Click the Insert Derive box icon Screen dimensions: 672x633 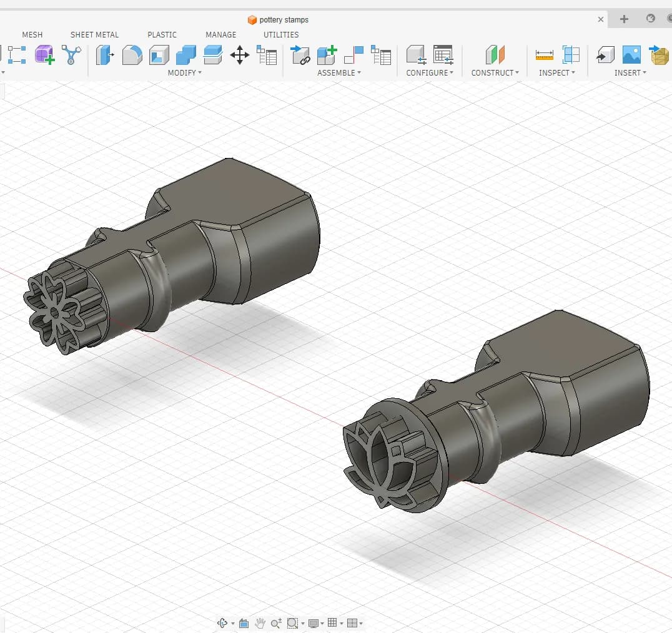click(x=605, y=55)
